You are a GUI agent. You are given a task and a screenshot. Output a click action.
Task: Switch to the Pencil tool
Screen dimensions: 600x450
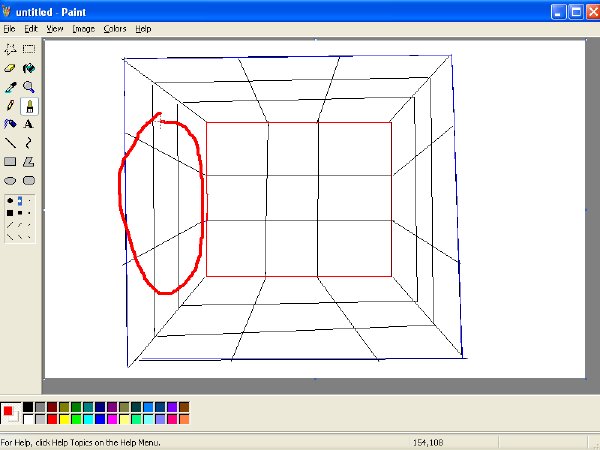coord(10,106)
